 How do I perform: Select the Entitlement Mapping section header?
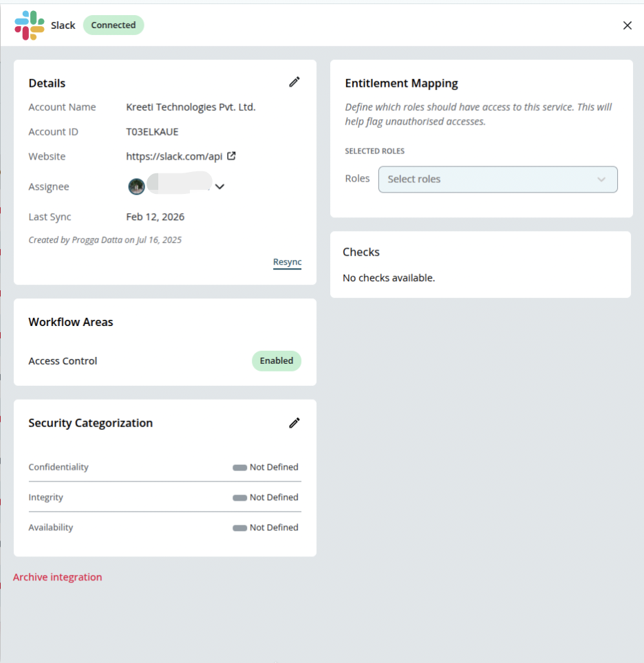click(x=401, y=83)
